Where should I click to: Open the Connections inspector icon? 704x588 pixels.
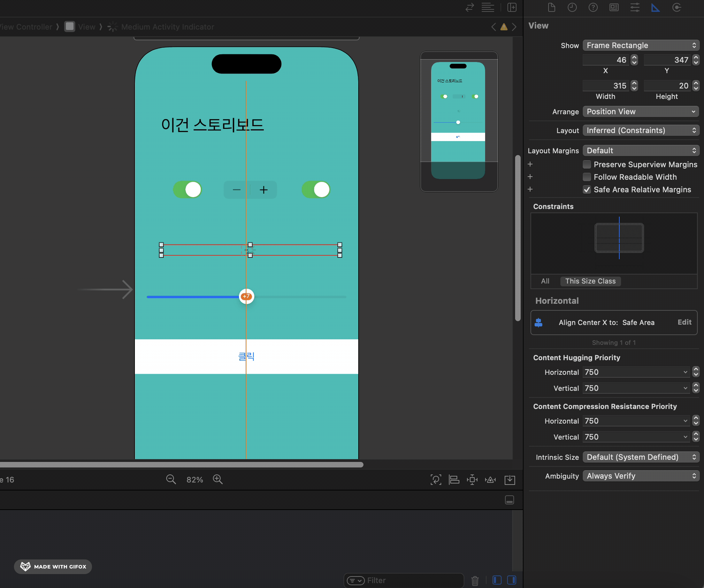676,7
